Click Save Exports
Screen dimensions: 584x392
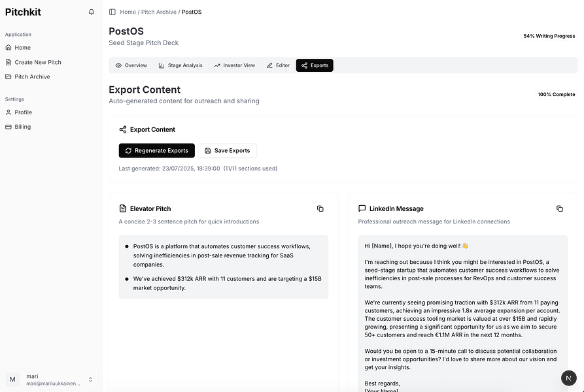[228, 150]
